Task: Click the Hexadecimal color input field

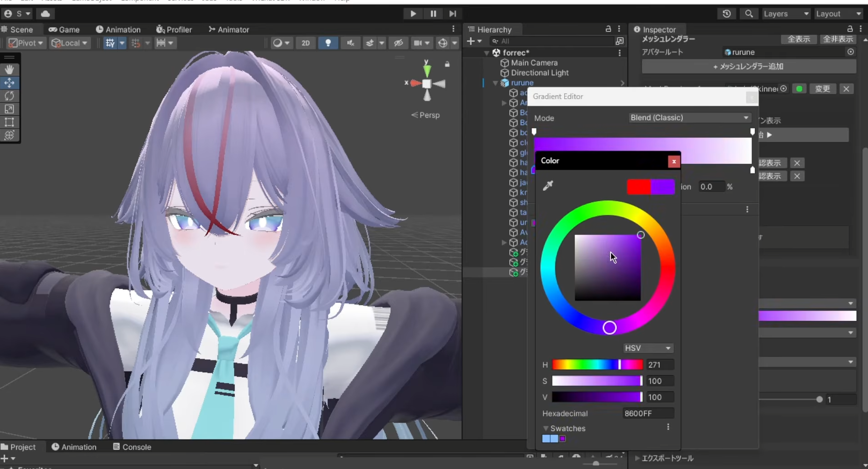Action: click(x=648, y=414)
